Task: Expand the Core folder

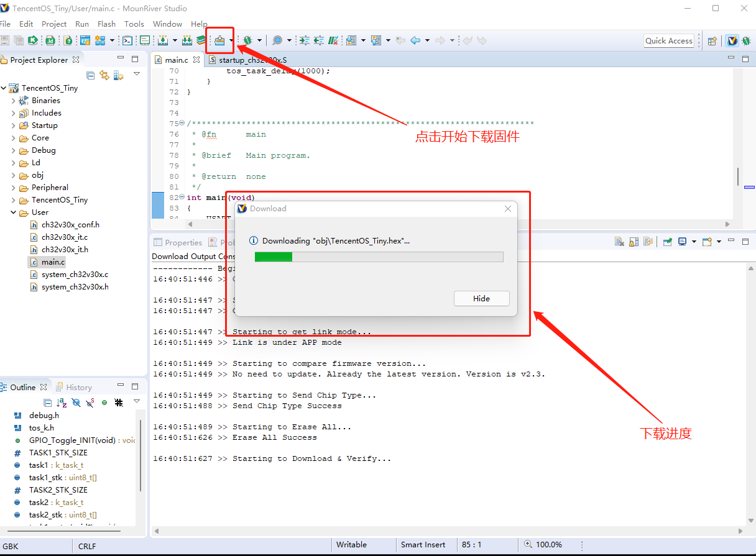Action: coord(14,138)
